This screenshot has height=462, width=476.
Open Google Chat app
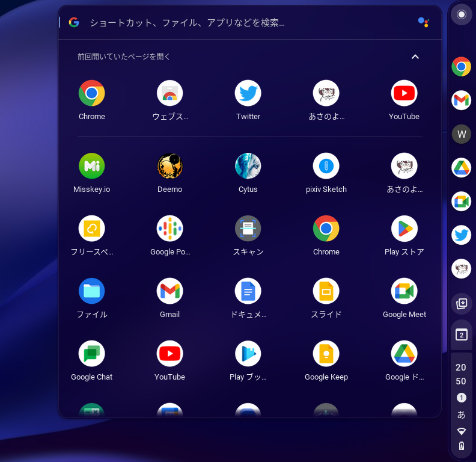(x=92, y=354)
